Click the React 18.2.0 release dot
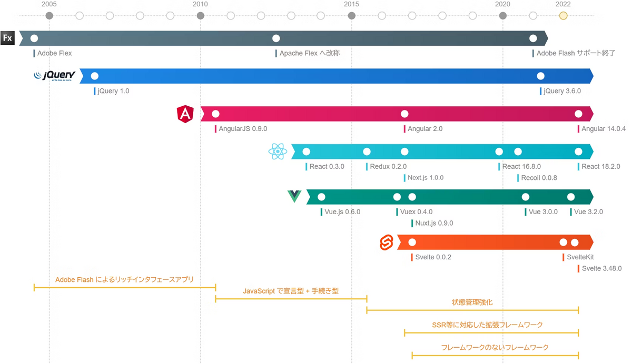This screenshot has height=364, width=632. click(579, 152)
